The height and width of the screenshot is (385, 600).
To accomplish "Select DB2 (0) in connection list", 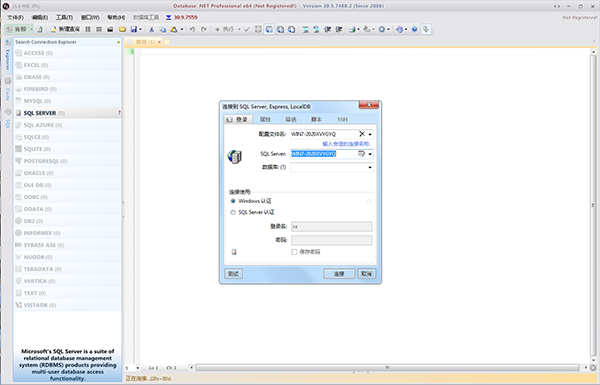I will [x=67, y=221].
